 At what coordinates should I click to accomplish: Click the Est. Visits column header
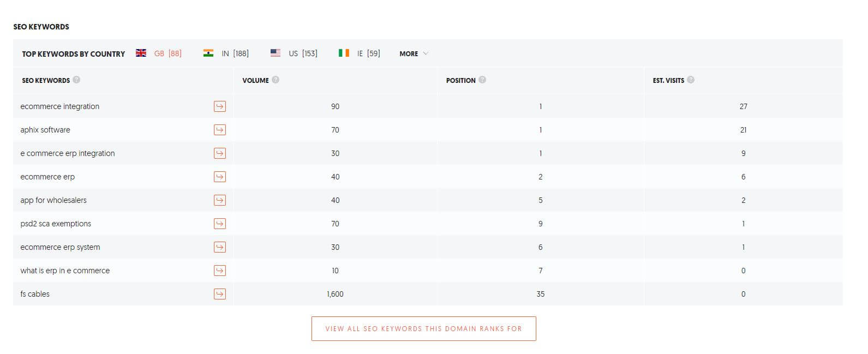(668, 80)
